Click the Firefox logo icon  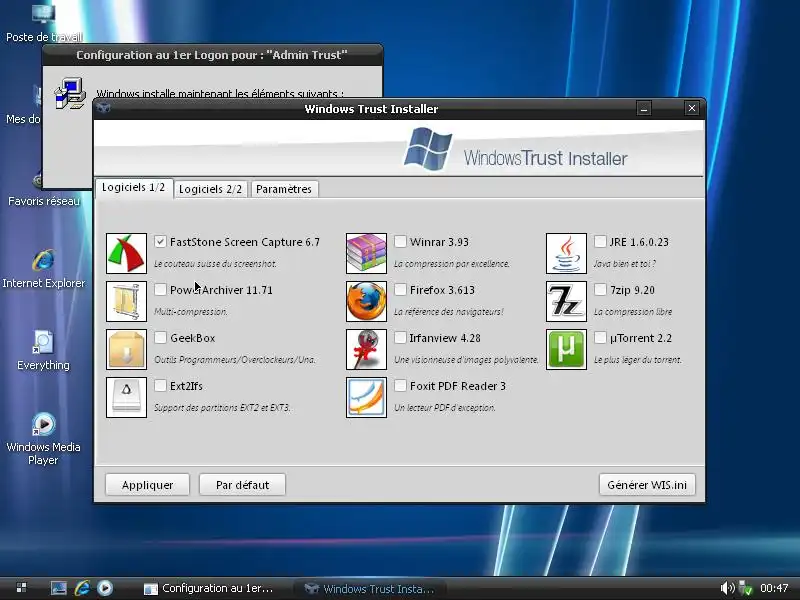(x=366, y=302)
